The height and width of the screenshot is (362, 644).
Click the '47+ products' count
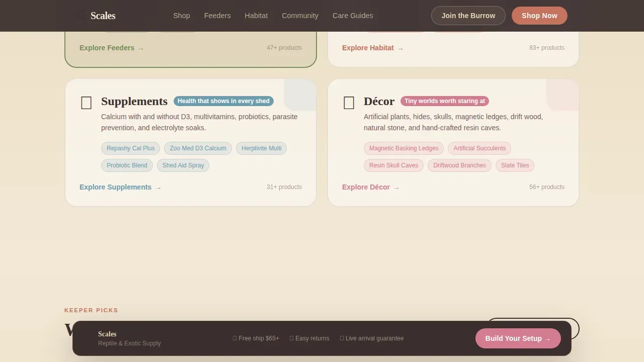284,48
